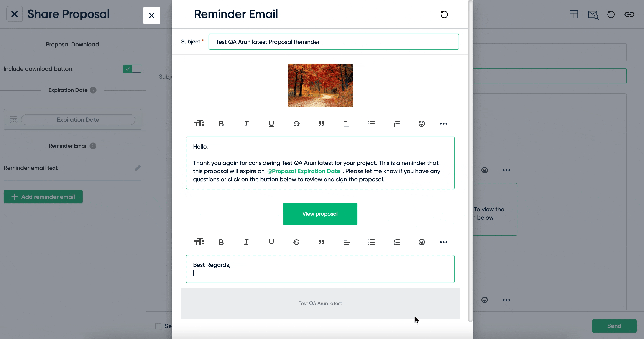The image size is (644, 339).
Task: Click the Reset/undo reminder email icon
Action: tap(444, 14)
